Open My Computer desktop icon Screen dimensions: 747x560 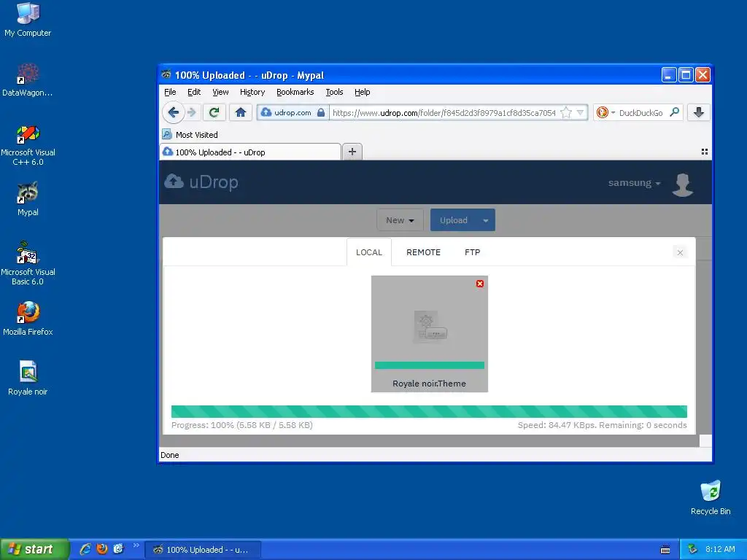28,20
